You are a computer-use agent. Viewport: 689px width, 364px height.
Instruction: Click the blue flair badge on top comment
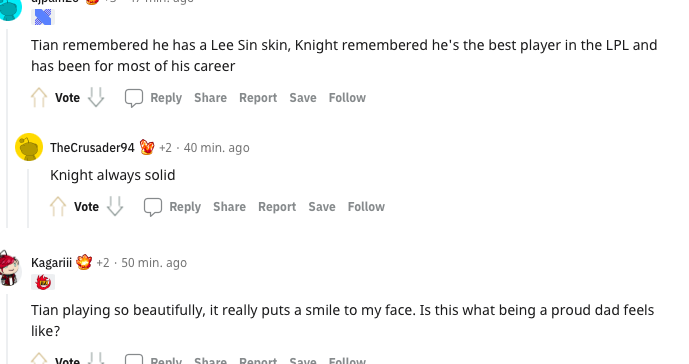(43, 17)
